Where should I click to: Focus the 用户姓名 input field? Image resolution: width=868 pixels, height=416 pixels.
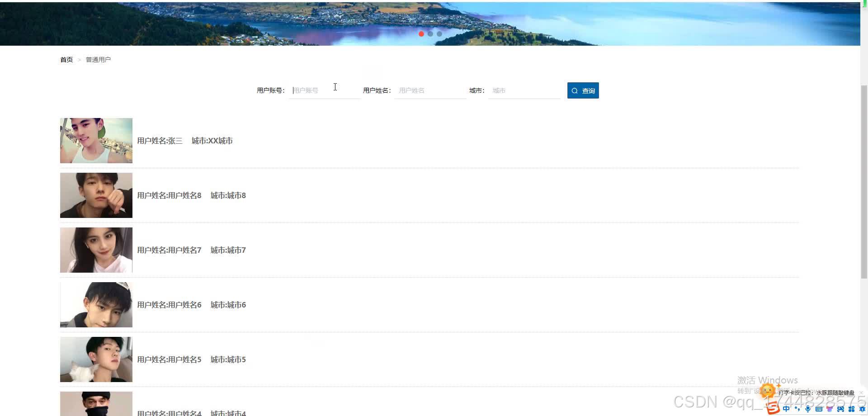click(x=430, y=90)
